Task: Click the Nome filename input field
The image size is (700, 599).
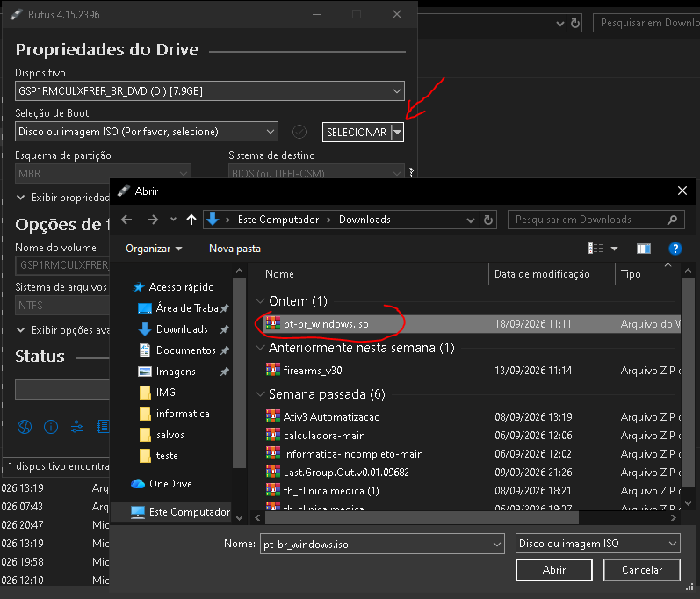Action: [x=382, y=544]
